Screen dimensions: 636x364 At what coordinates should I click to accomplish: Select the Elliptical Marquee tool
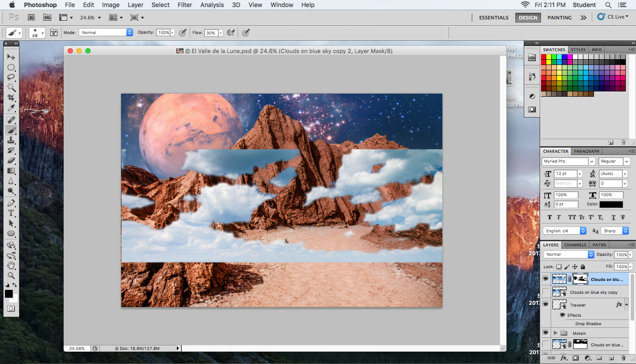[x=11, y=67]
